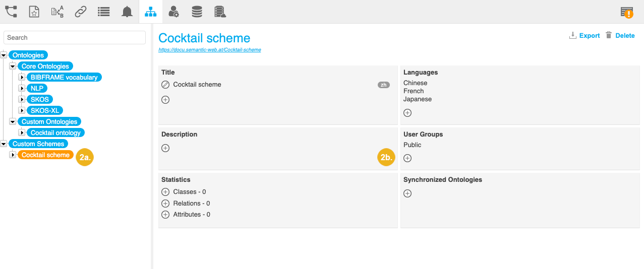Expand the SKOS tree node
Screen dimensions: 644x269
click(x=22, y=99)
